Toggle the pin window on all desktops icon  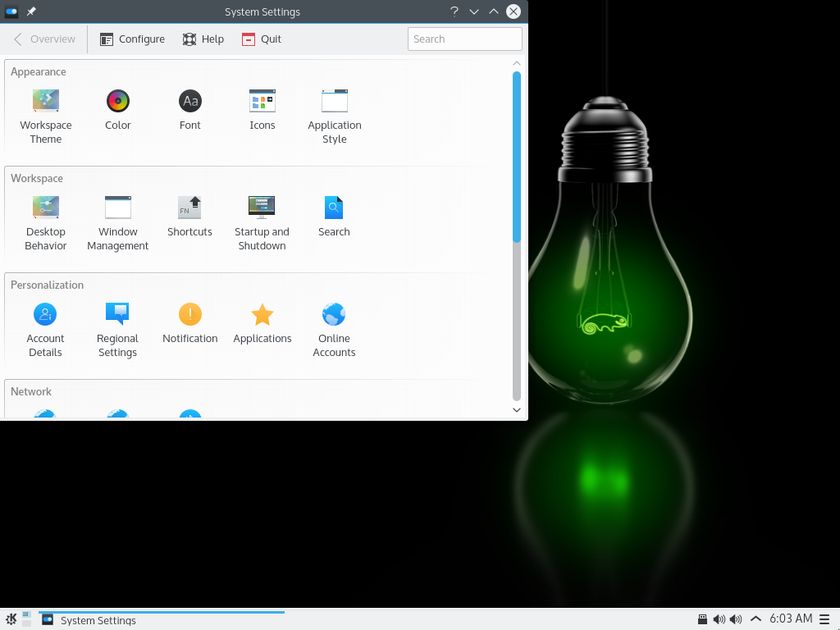[x=31, y=11]
